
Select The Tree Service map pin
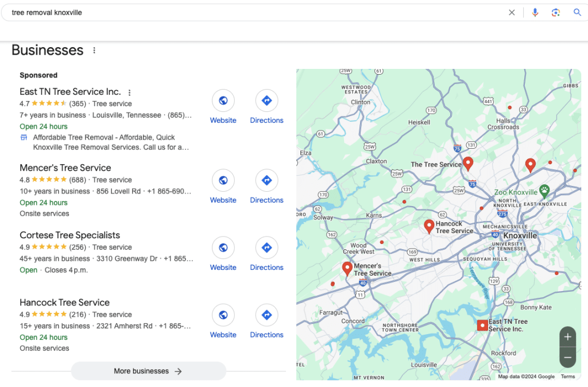pyautogui.click(x=468, y=164)
